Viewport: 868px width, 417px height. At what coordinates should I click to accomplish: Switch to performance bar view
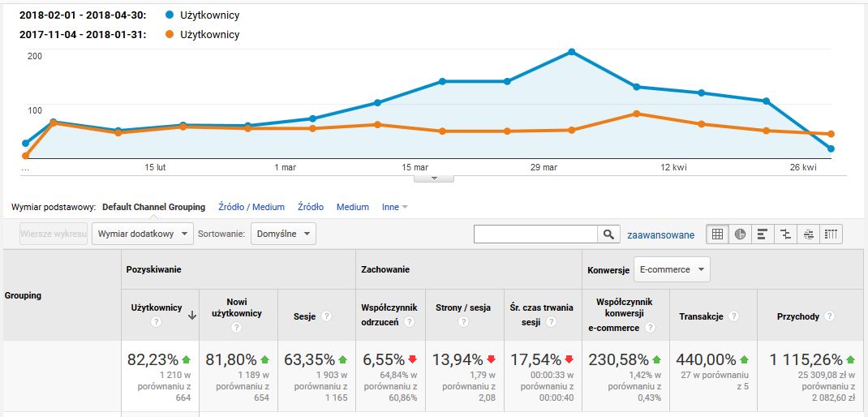763,234
